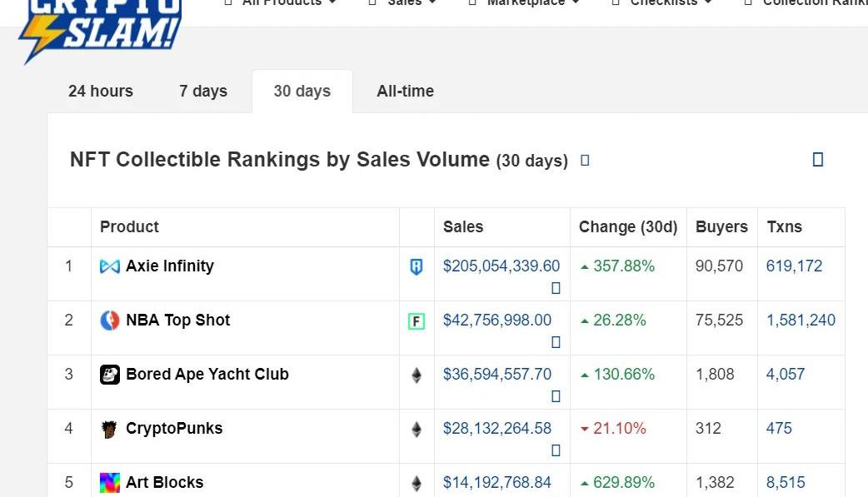Click the CryptoPunks avatar icon
868x497 pixels.
coord(110,429)
